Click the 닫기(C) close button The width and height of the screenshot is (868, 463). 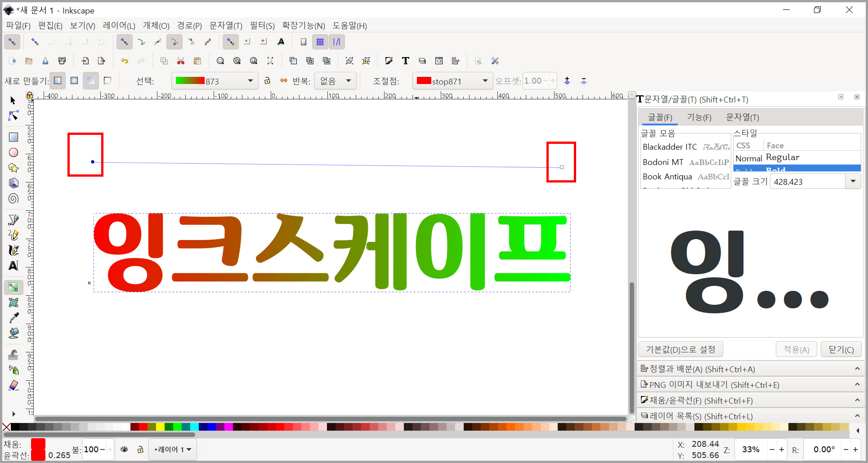pos(841,349)
